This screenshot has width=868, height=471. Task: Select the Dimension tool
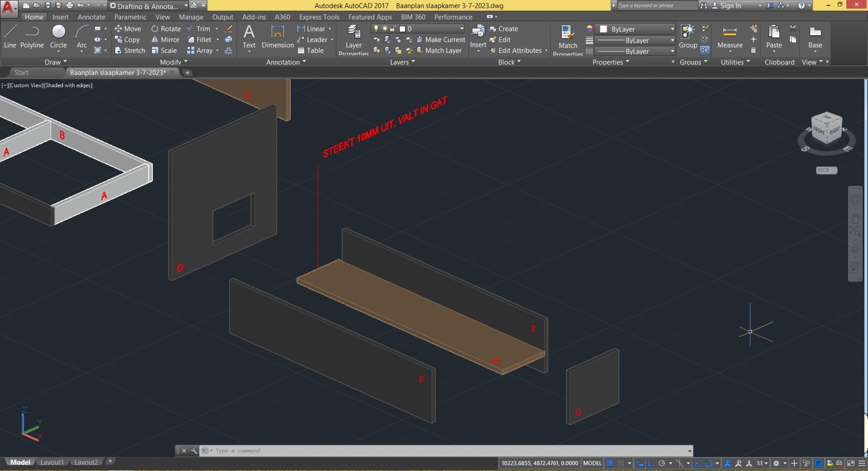pos(278,37)
